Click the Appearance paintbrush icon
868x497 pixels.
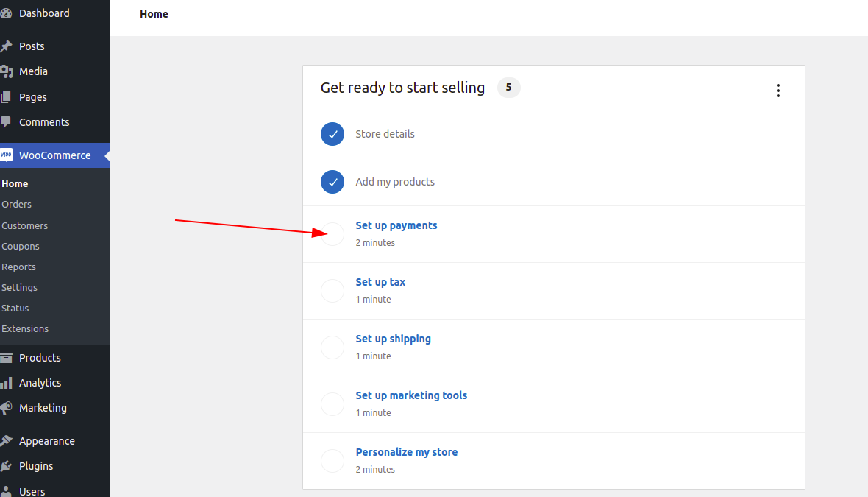tap(6, 441)
